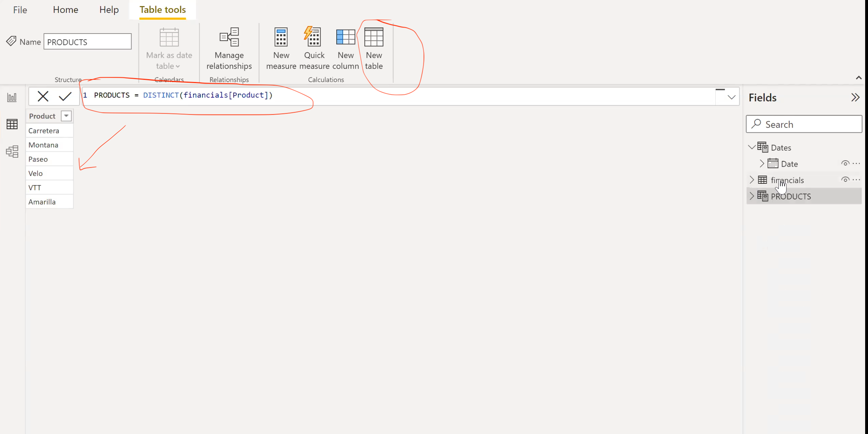Expand the formula bar chevron
This screenshot has height=434, width=868.
[731, 97]
